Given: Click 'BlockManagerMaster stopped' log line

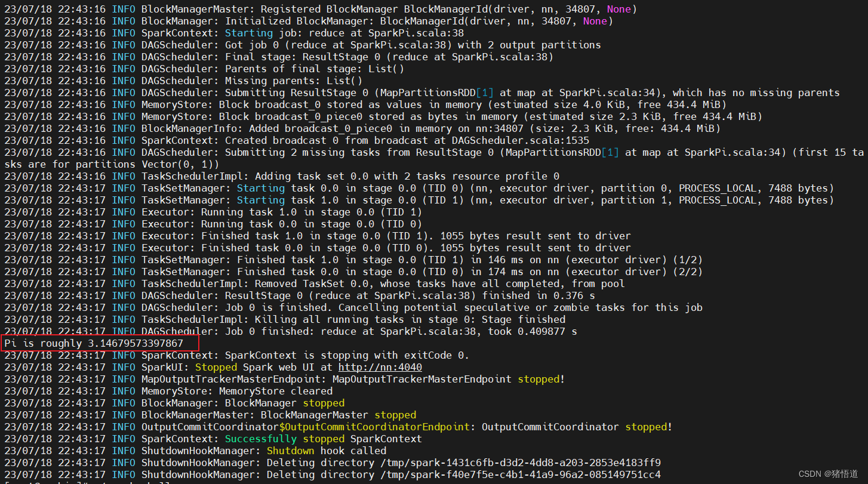Looking at the screenshot, I should coord(210,415).
